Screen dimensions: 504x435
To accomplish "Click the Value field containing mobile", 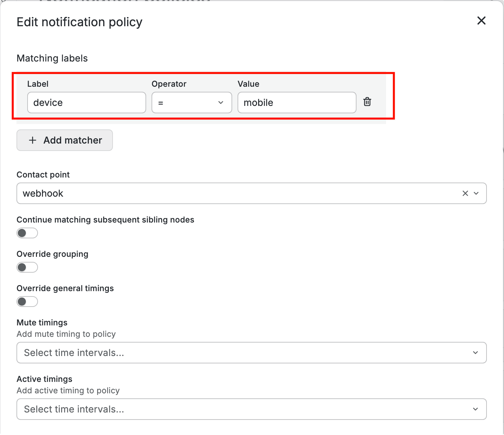I will click(297, 103).
